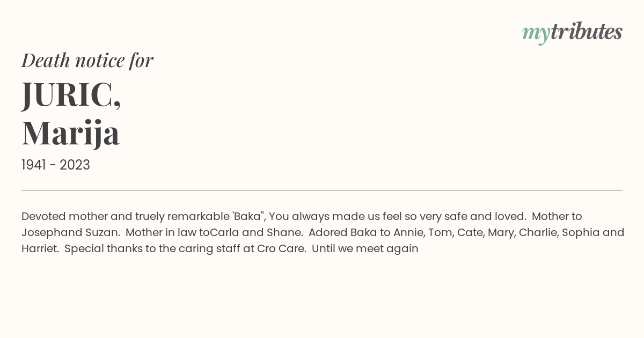Click the mytributes logo
The image size is (644, 338).
click(572, 33)
